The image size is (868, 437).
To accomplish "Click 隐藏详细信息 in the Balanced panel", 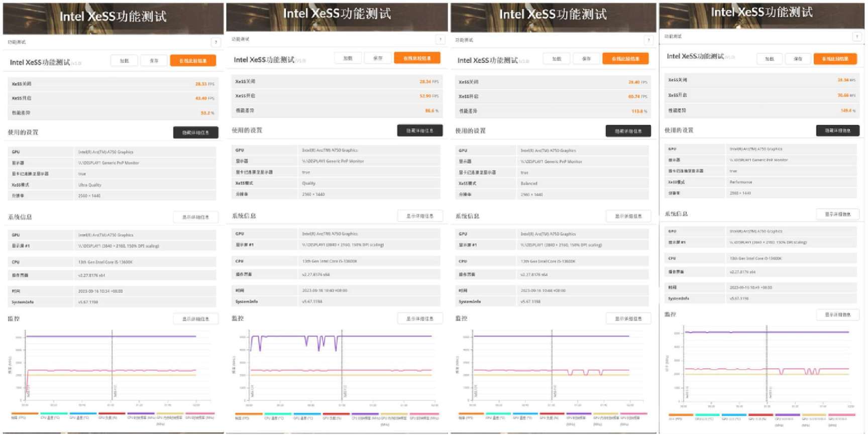I will pos(628,131).
